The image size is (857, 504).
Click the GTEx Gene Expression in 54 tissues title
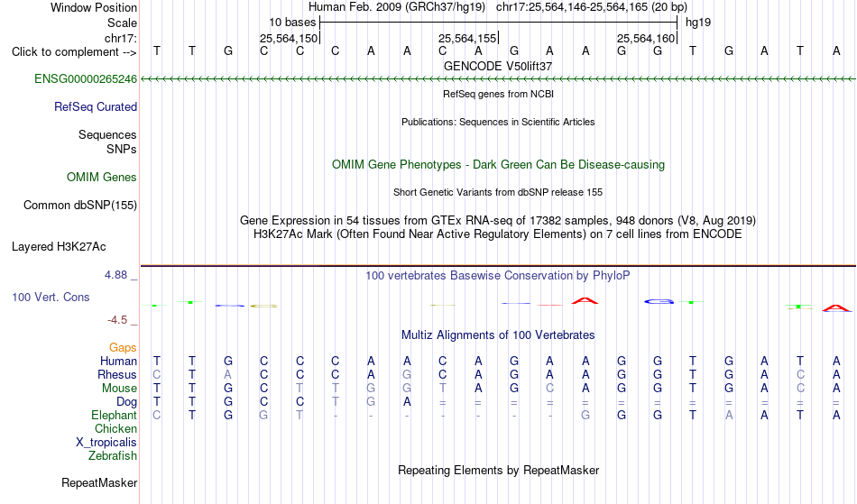click(498, 221)
